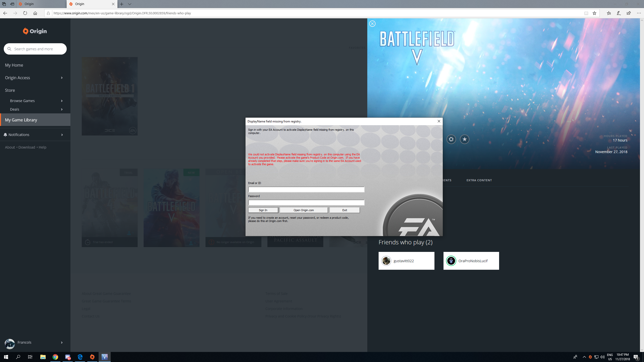This screenshot has height=362, width=644.
Task: Click Exit button in dialog
Action: coord(345,210)
